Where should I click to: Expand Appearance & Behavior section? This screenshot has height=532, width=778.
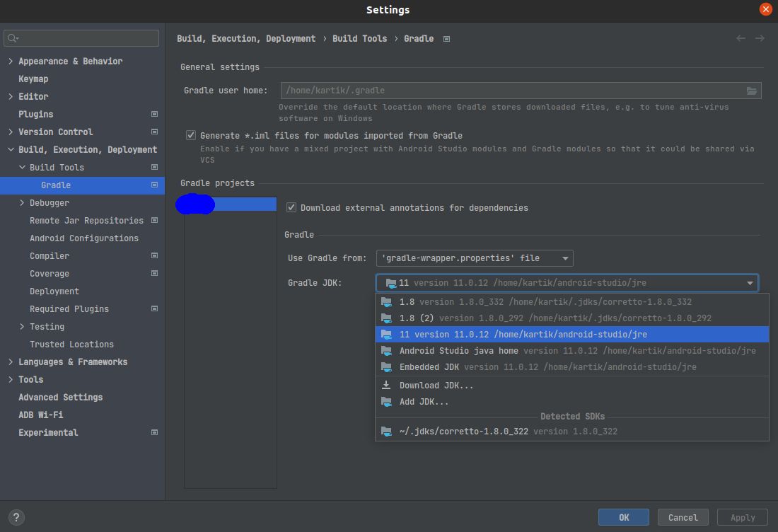(11, 61)
